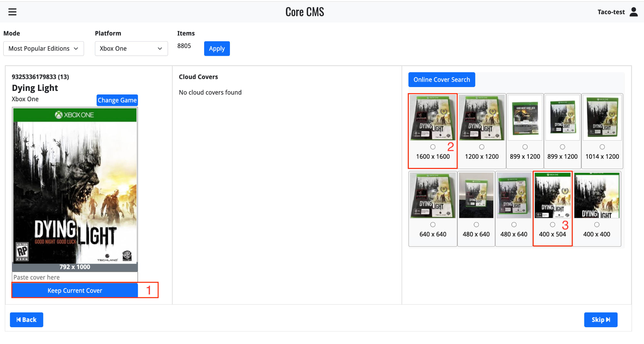Click the Back button

click(26, 319)
